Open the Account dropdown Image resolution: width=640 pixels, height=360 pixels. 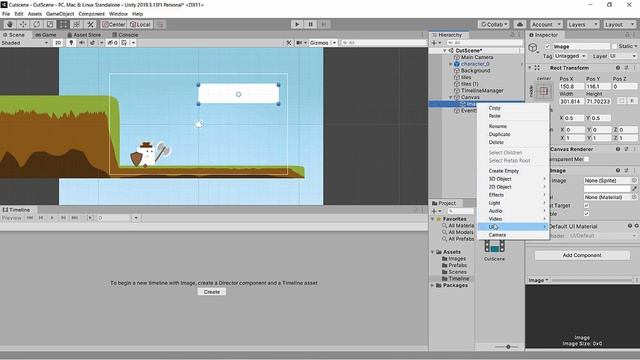[x=546, y=24]
